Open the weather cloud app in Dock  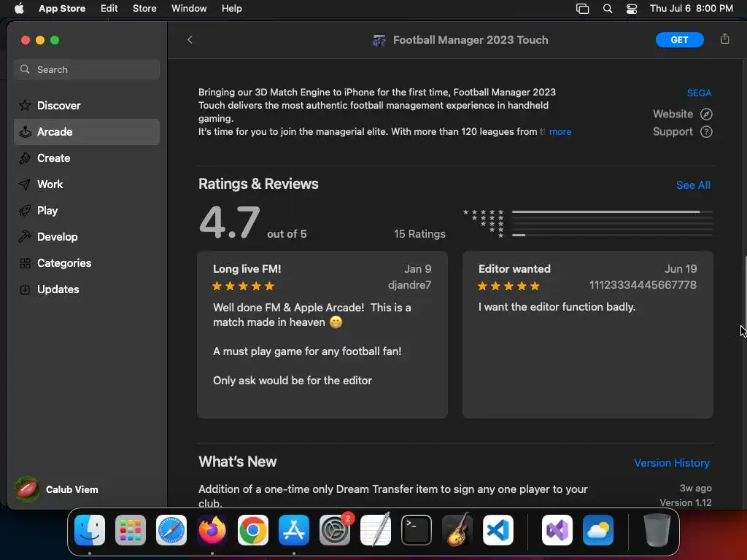(x=598, y=530)
